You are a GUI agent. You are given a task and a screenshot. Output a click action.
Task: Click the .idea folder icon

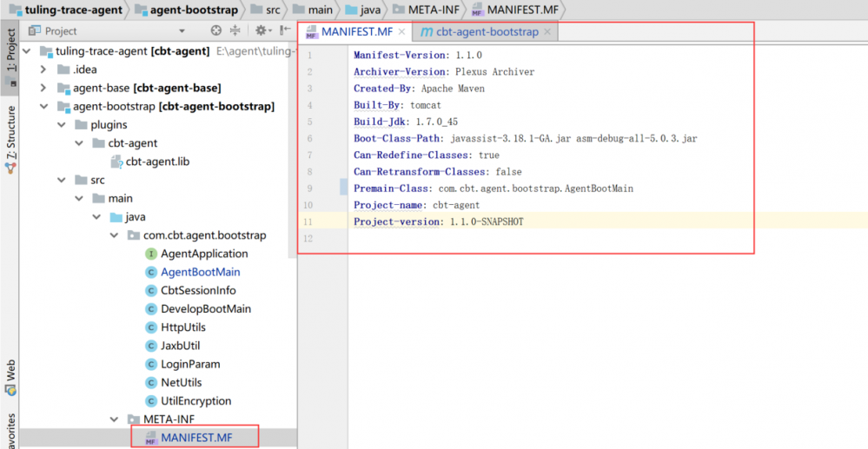pyautogui.click(x=63, y=69)
